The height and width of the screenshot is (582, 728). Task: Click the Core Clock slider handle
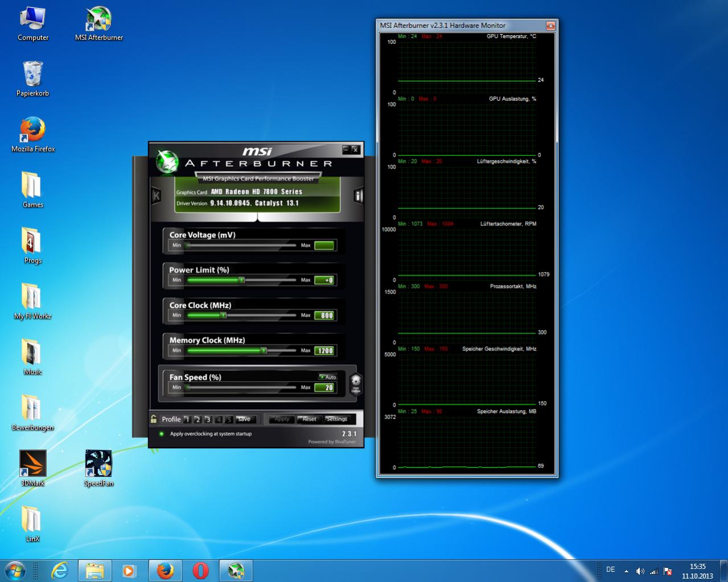click(x=223, y=315)
